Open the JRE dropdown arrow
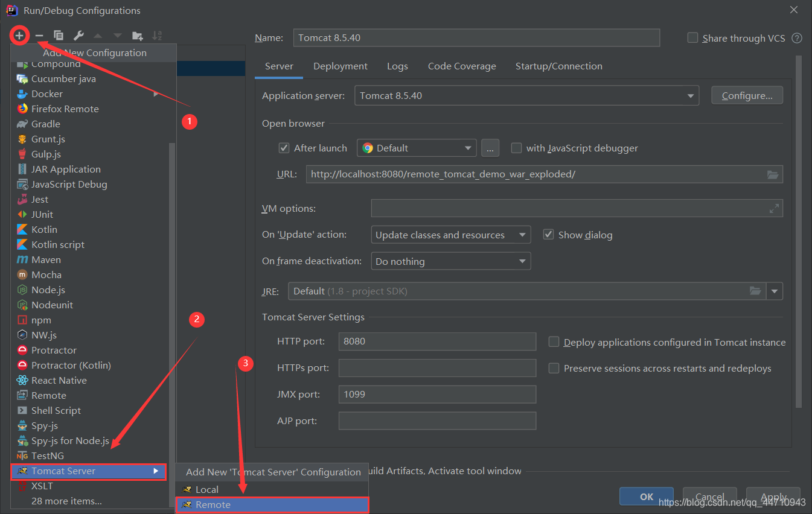812x514 pixels. pyautogui.click(x=775, y=291)
